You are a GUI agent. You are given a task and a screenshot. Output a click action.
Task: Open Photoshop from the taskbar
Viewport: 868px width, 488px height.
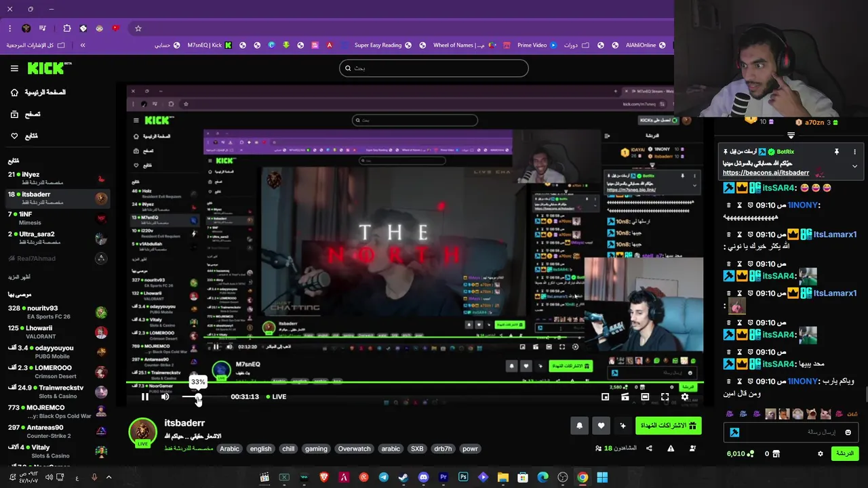coord(463,477)
